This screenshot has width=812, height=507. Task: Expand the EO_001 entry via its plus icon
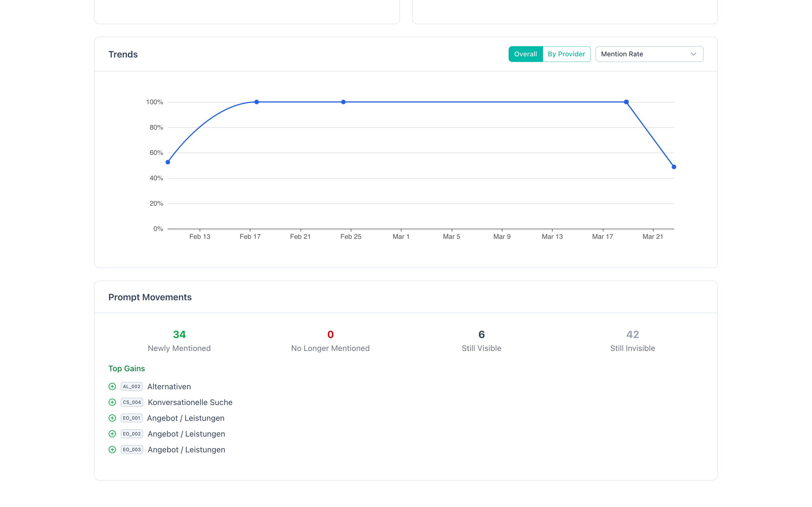pos(112,418)
